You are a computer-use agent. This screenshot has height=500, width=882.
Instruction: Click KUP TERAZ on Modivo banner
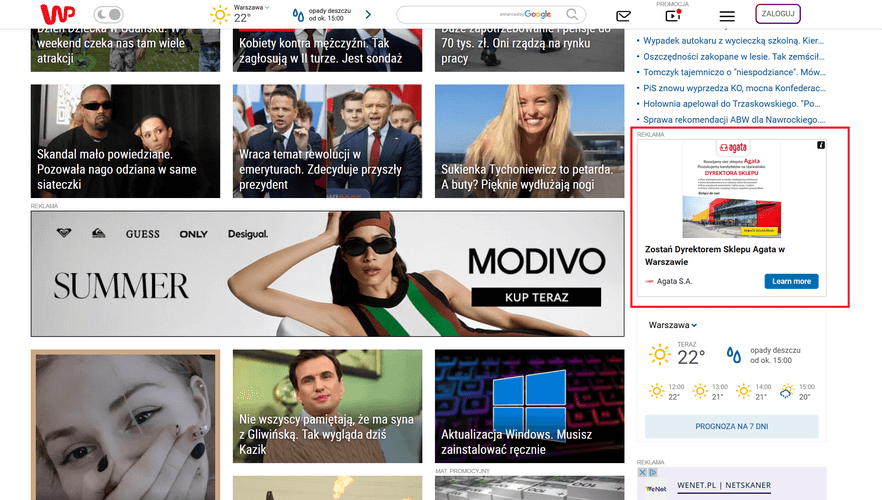pos(536,297)
